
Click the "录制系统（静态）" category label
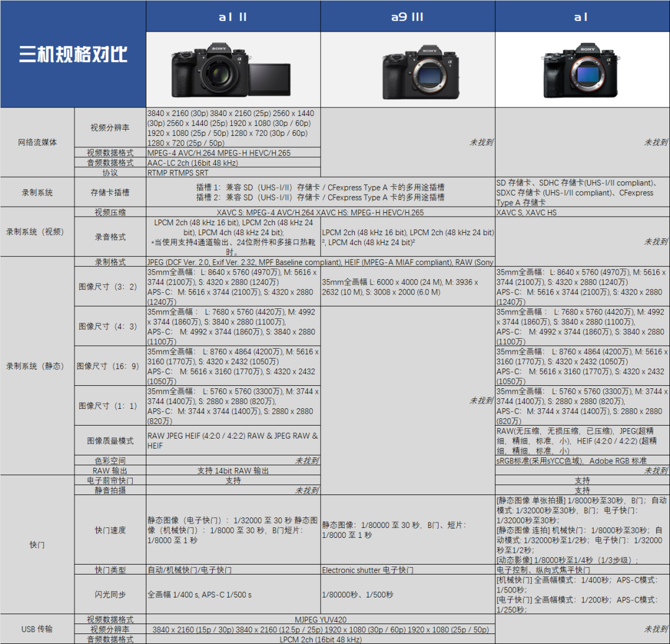point(37,366)
